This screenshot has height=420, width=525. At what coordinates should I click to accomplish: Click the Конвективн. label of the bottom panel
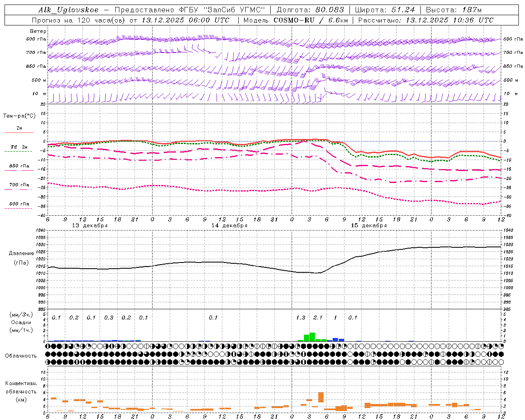21,383
